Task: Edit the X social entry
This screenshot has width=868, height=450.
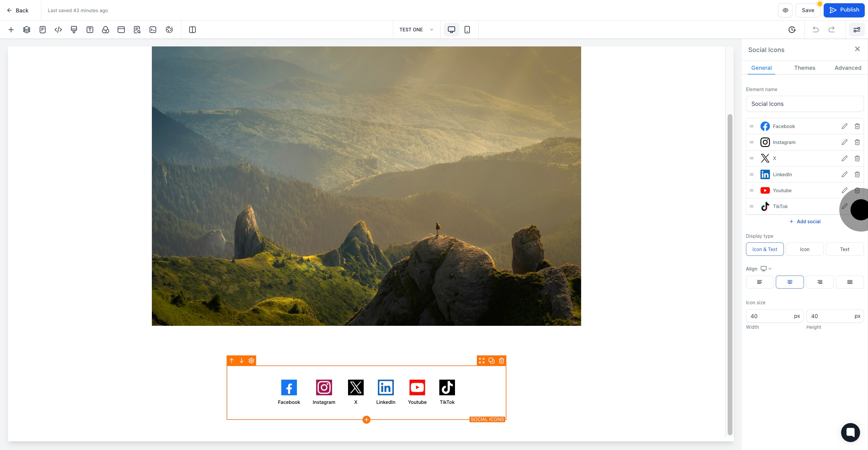Action: [844, 158]
